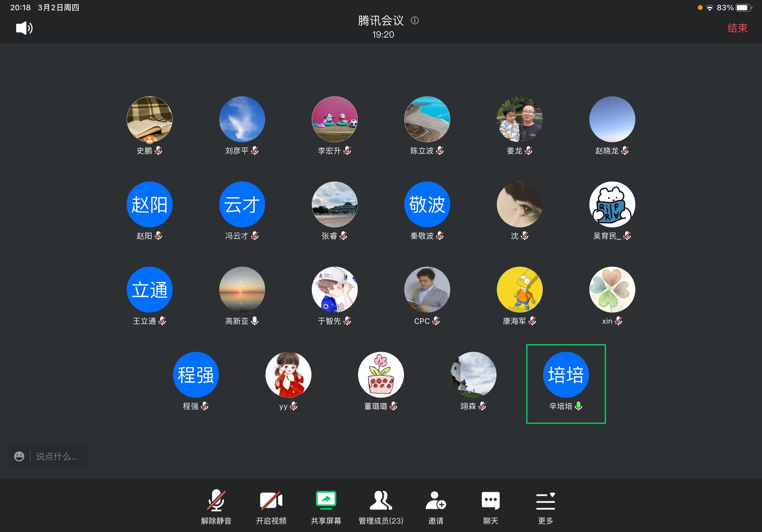Image resolution: width=762 pixels, height=532 pixels.
Task: Open the 更多 more options menu
Action: click(x=545, y=507)
